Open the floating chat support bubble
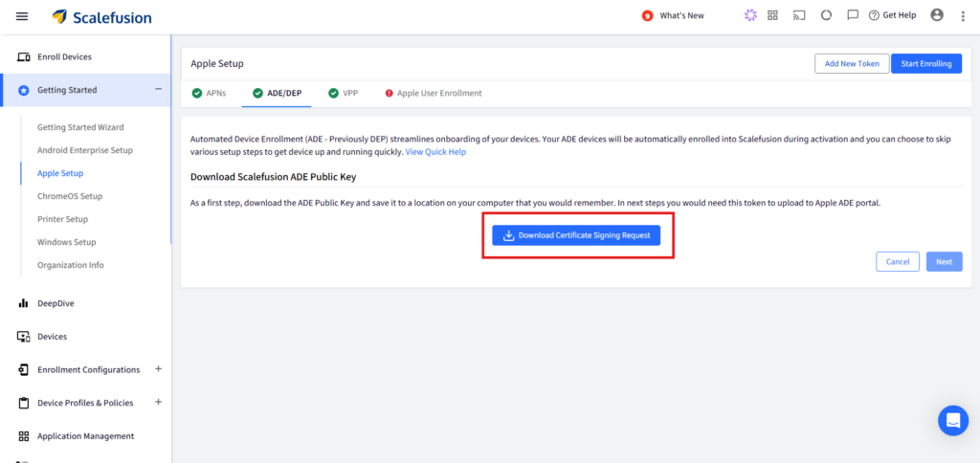Screen dimensions: 980x463 point(953,421)
